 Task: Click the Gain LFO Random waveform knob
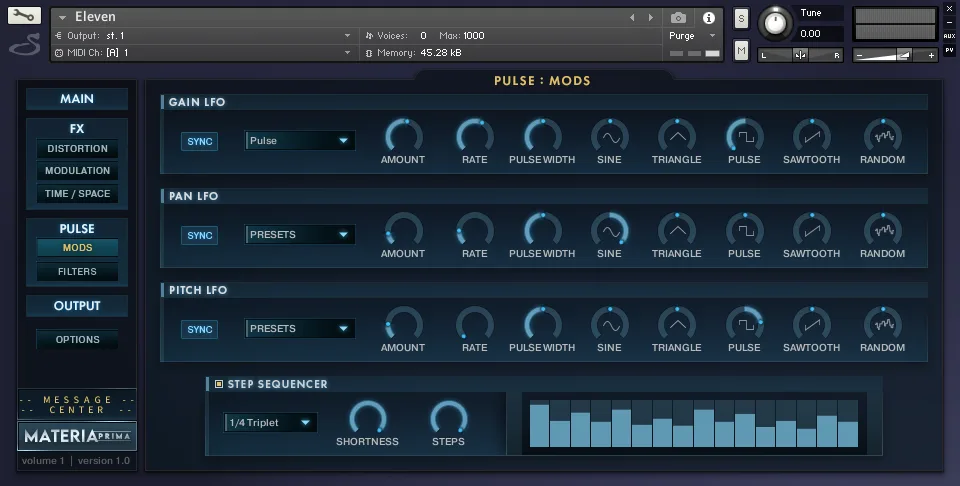882,135
